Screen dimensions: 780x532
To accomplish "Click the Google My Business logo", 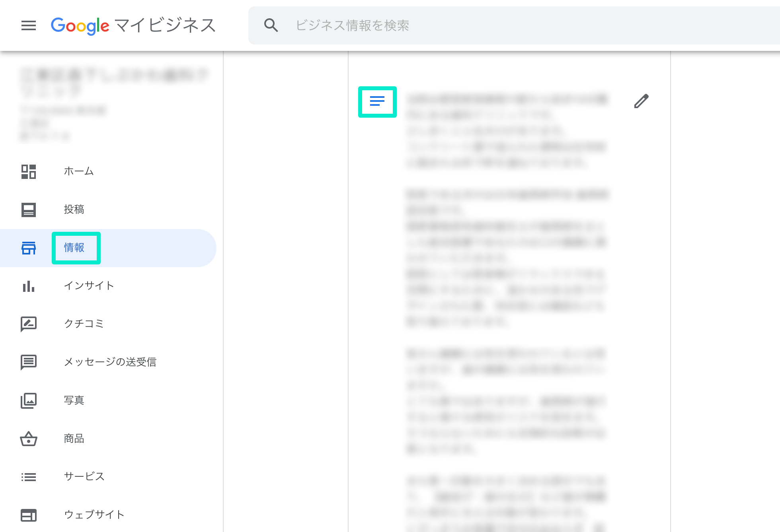I will (133, 26).
